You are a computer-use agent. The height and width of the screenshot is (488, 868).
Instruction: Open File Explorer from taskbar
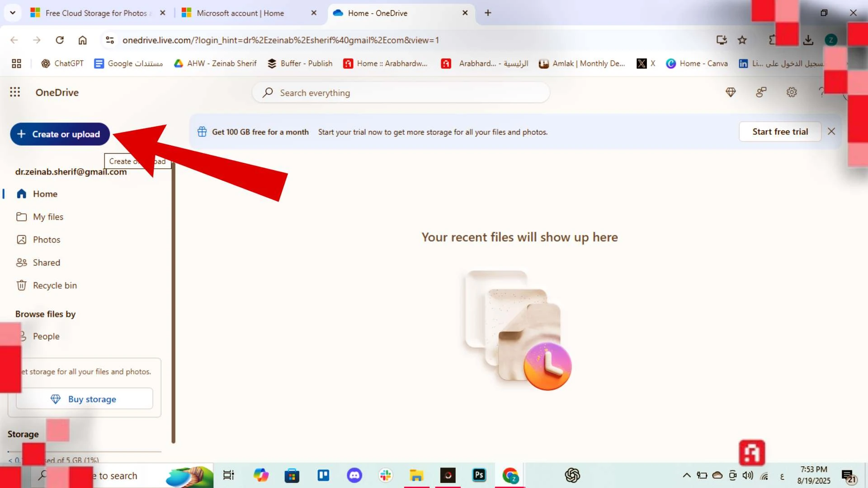click(x=416, y=475)
